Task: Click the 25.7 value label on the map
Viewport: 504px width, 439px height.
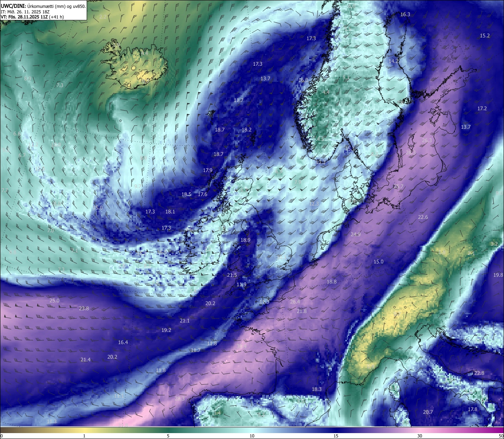Action: coord(398,186)
